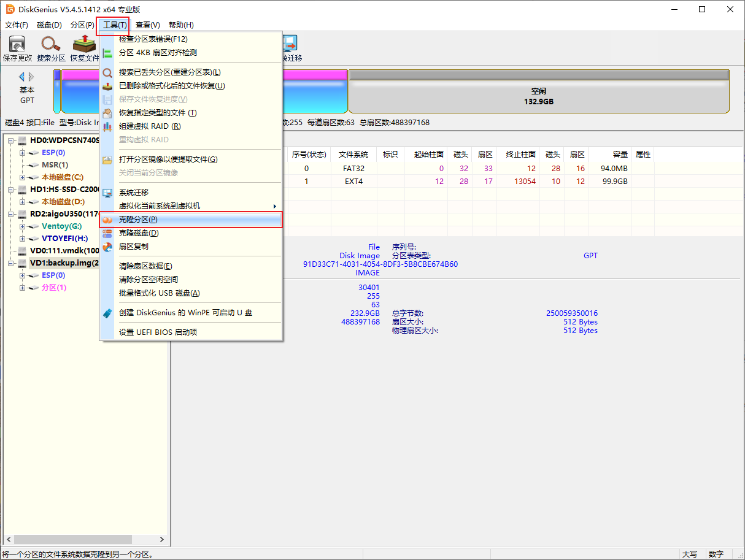Select 搜索已丢失分区(重建分区表) from Tools menu
Viewport: 745px width, 560px height.
click(x=191, y=72)
